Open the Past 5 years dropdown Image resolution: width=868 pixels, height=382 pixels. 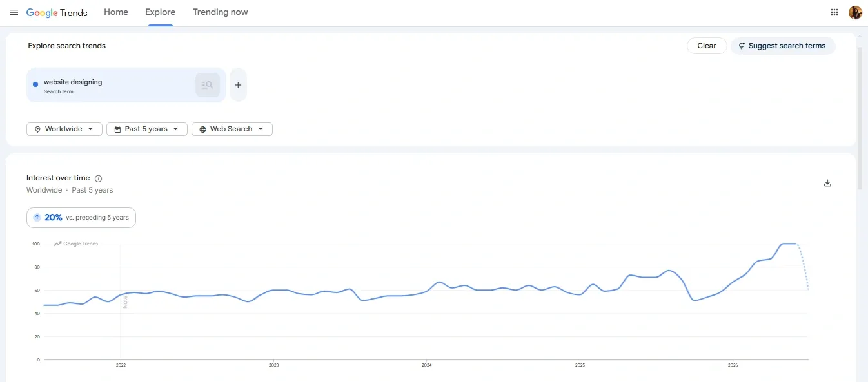click(x=147, y=129)
